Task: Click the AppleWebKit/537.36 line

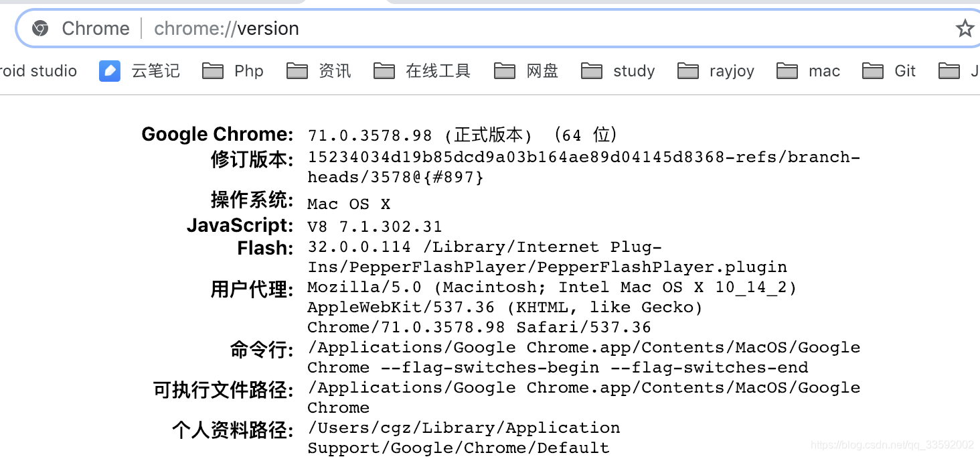Action: 505,308
